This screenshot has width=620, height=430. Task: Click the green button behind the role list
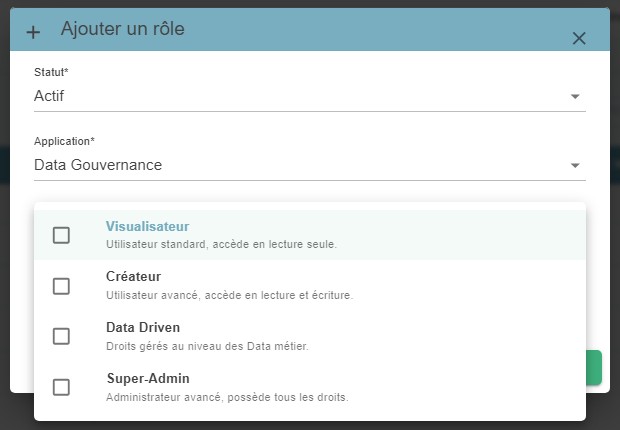pyautogui.click(x=594, y=367)
